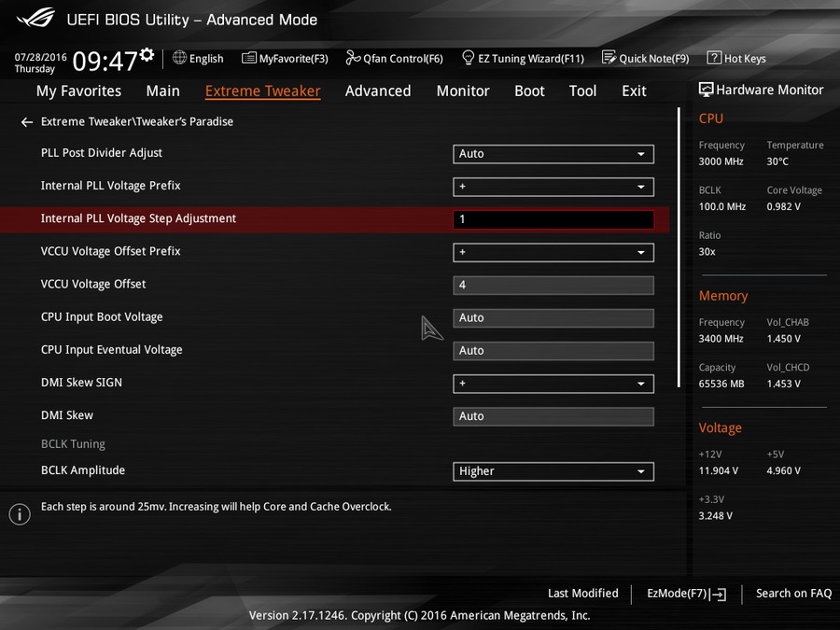
Task: Click CPU frequency '3000 MHz' value
Action: point(721,161)
